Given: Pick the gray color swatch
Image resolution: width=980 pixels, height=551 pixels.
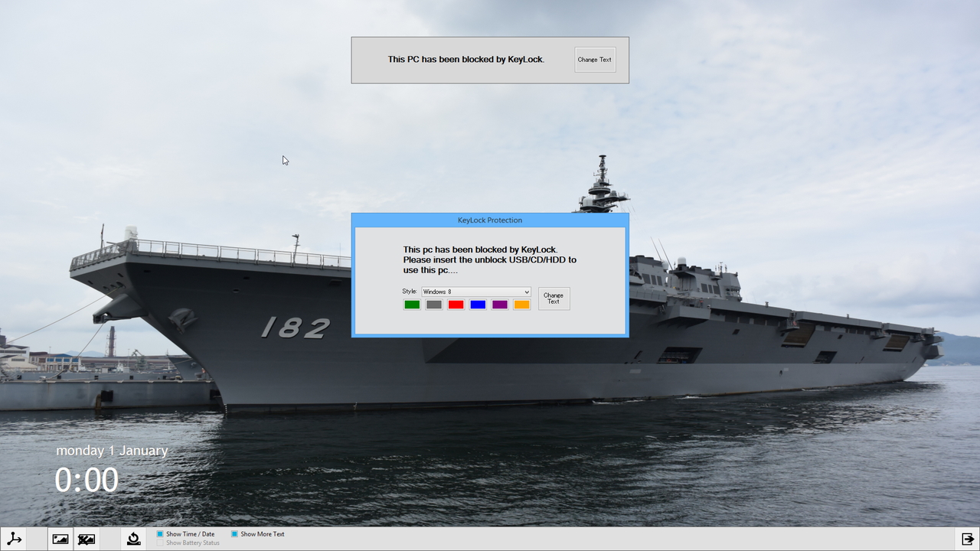Looking at the screenshot, I should click(434, 305).
